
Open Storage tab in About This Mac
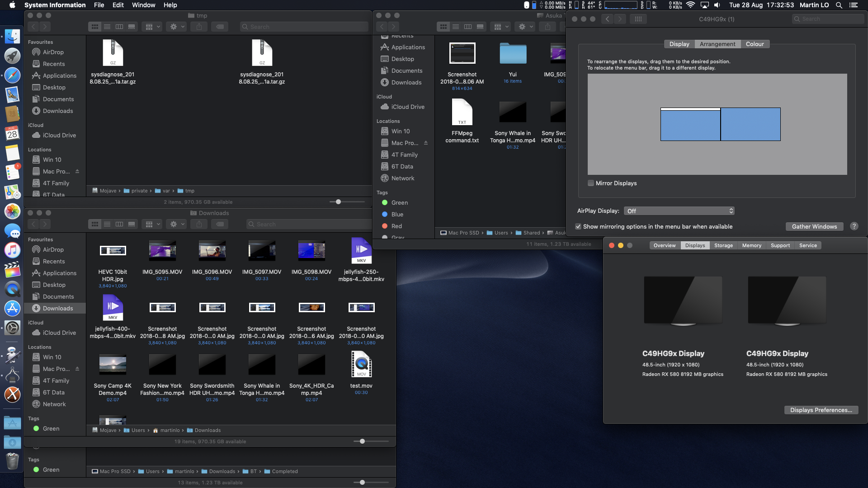(x=723, y=245)
